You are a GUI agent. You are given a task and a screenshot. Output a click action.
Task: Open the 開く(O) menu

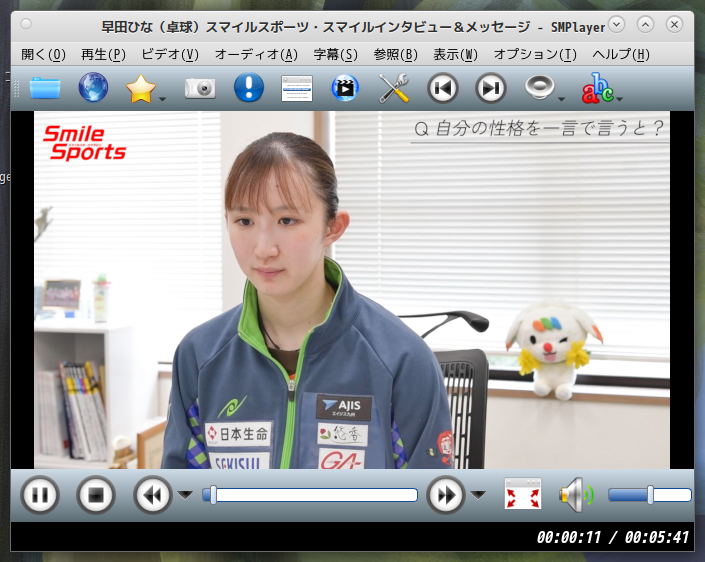pyautogui.click(x=43, y=54)
